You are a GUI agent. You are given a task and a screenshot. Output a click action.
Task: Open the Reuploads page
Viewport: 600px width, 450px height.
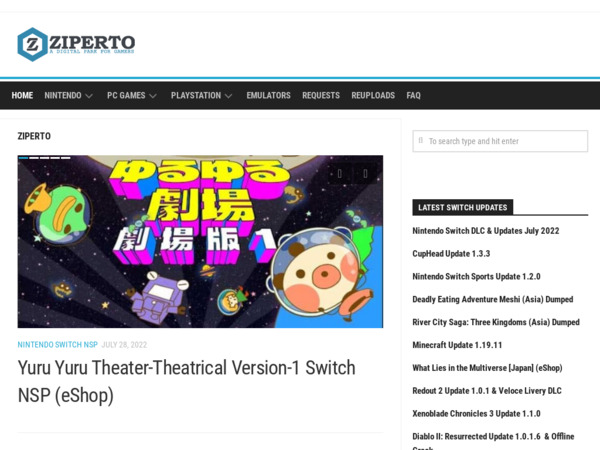pyautogui.click(x=373, y=95)
